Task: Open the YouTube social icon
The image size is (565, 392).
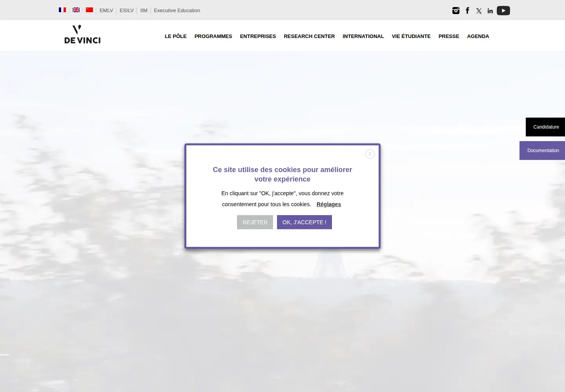Action: click(x=503, y=11)
